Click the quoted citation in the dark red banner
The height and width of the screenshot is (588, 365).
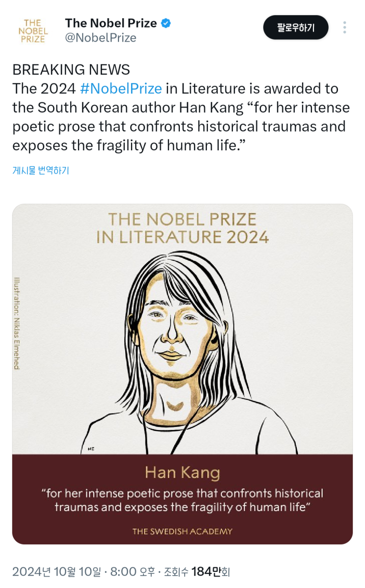(182, 500)
